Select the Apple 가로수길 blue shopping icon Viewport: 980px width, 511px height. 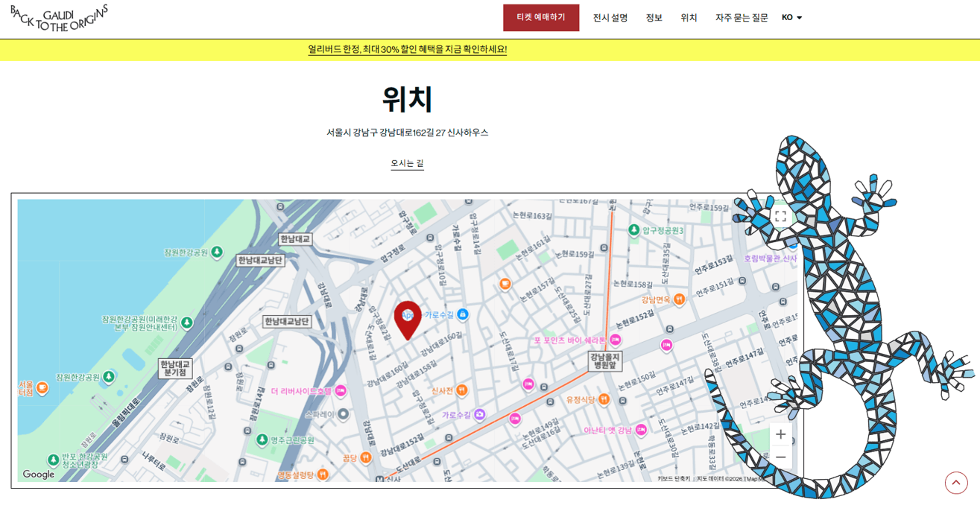pyautogui.click(x=463, y=314)
